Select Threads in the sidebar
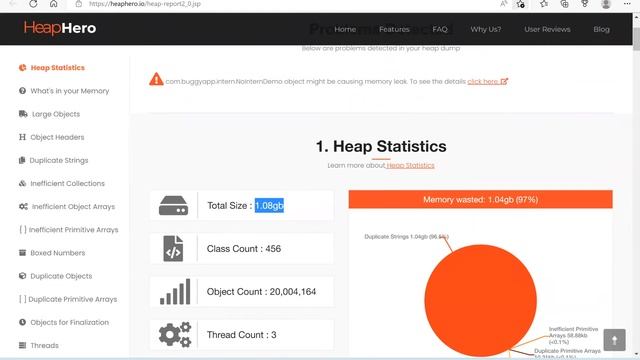Image resolution: width=640 pixels, height=360 pixels. point(44,345)
